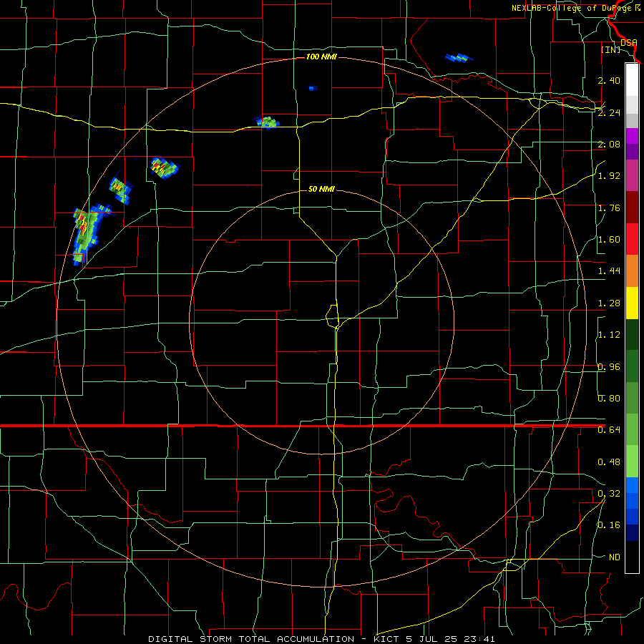Click the 23:41 timestamp
Screen dimensions: 644x644
[479, 639]
